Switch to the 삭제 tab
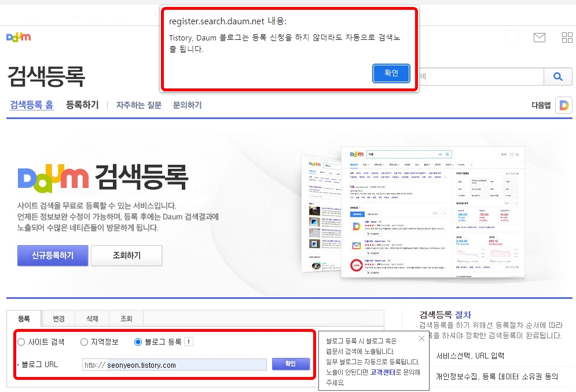This screenshot has width=576, height=392. pos(92,319)
